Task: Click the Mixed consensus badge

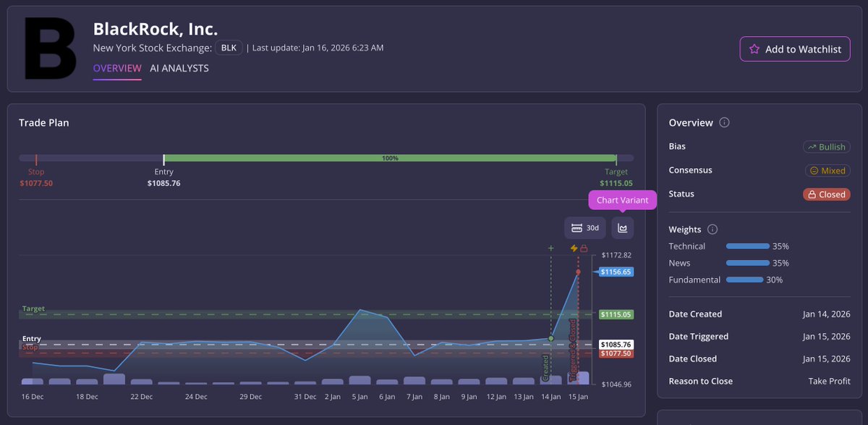Action: click(x=827, y=171)
